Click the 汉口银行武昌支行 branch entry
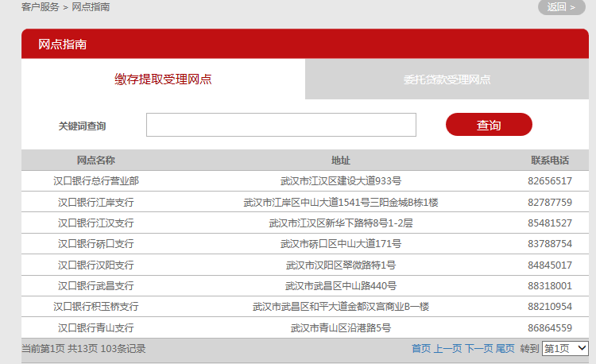Viewport: 596px width, 364px height. (x=96, y=285)
